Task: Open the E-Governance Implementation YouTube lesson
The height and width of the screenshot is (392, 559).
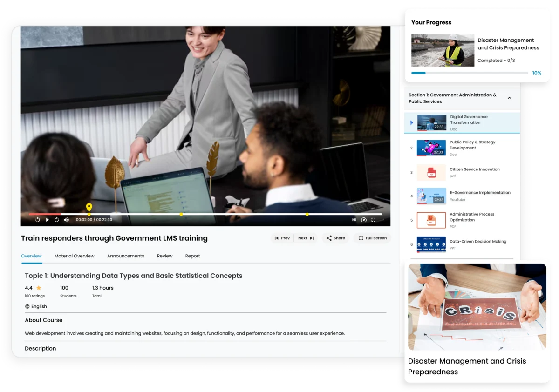Action: click(x=480, y=195)
